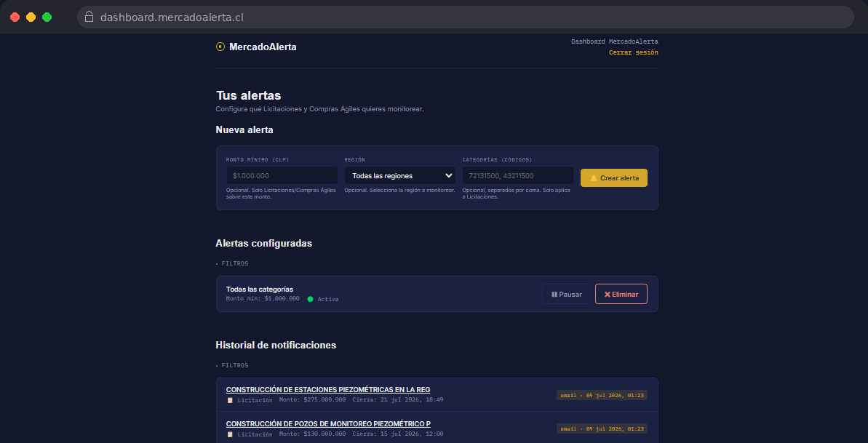Expand FILTROS under Alertas configuradas
Viewport: 868px width, 443px height.
click(233, 263)
